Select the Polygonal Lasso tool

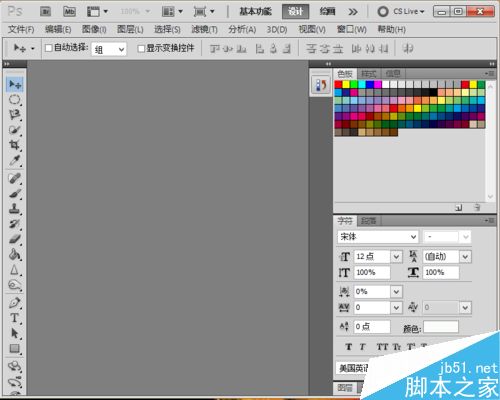pos(15,115)
